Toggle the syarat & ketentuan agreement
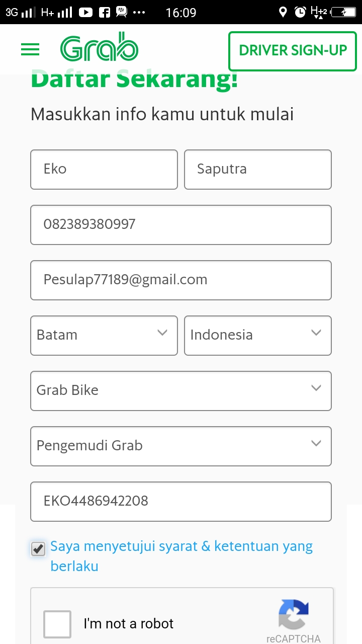The height and width of the screenshot is (644, 362). coord(38,549)
